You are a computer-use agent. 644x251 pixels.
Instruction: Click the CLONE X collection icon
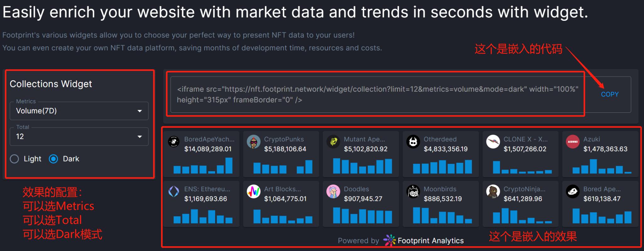[493, 142]
